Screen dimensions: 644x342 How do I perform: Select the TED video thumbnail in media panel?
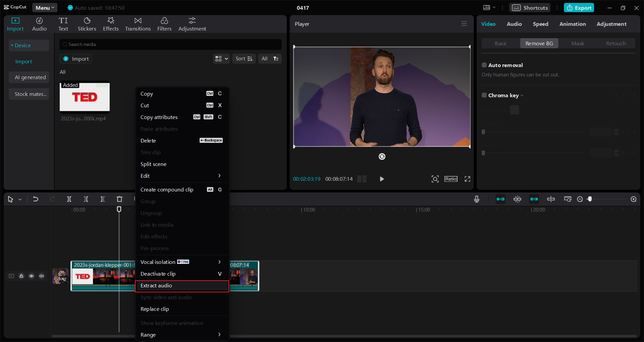pyautogui.click(x=84, y=97)
